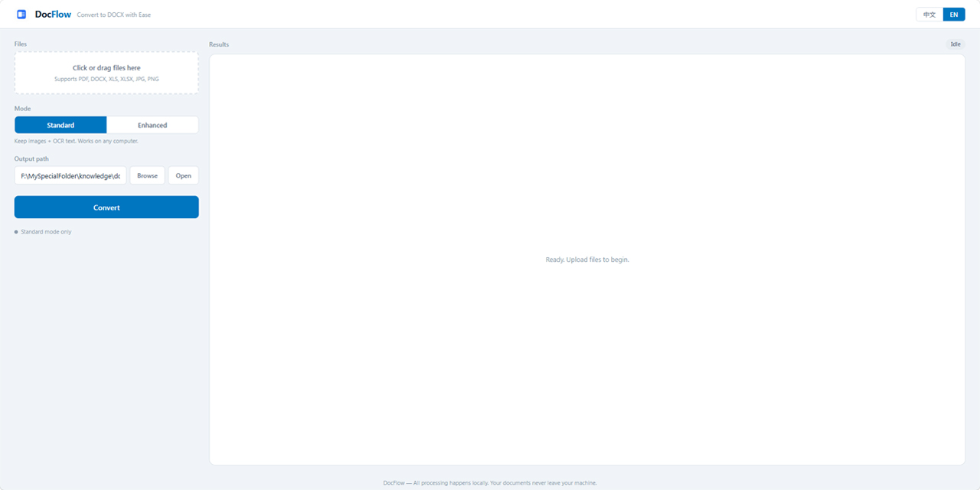Switch language to 中文
980x490 pixels.
929,15
